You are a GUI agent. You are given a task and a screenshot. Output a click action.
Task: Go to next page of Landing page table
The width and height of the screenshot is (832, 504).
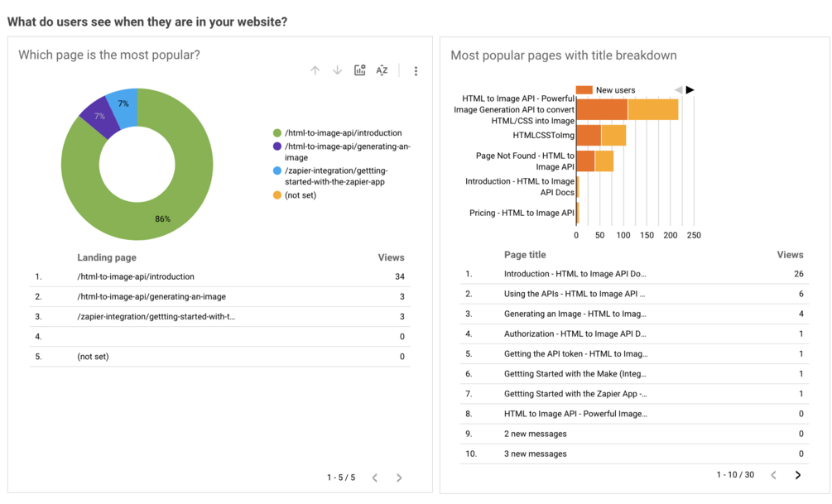399,478
